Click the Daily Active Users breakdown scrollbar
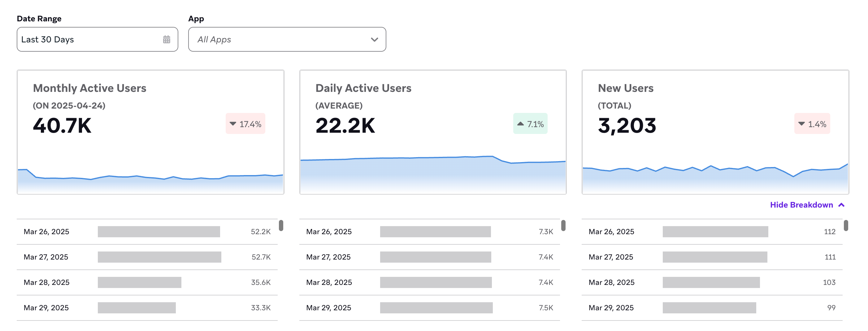 pyautogui.click(x=563, y=225)
